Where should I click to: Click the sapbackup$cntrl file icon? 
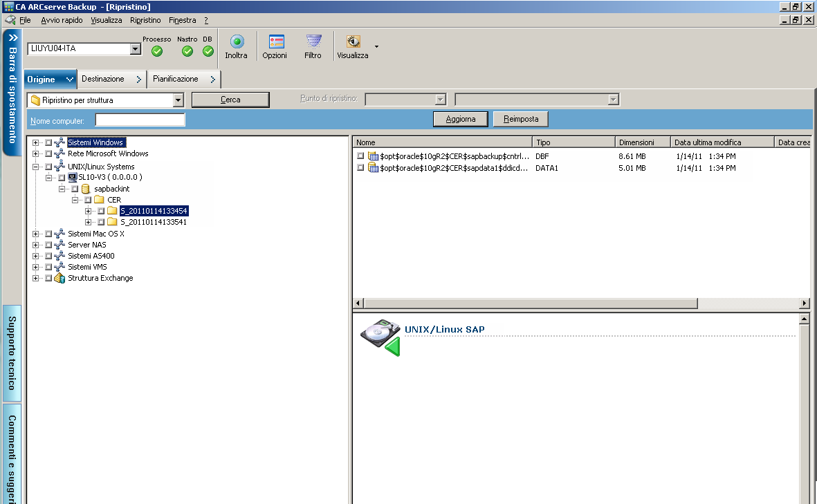(x=373, y=156)
